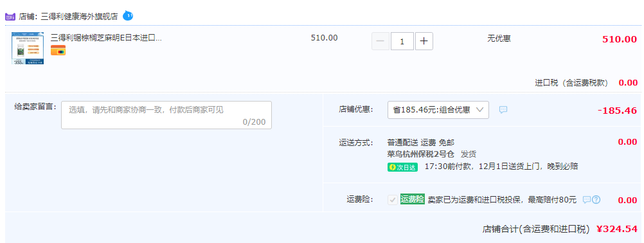Click the orange credit card icon

click(x=58, y=51)
